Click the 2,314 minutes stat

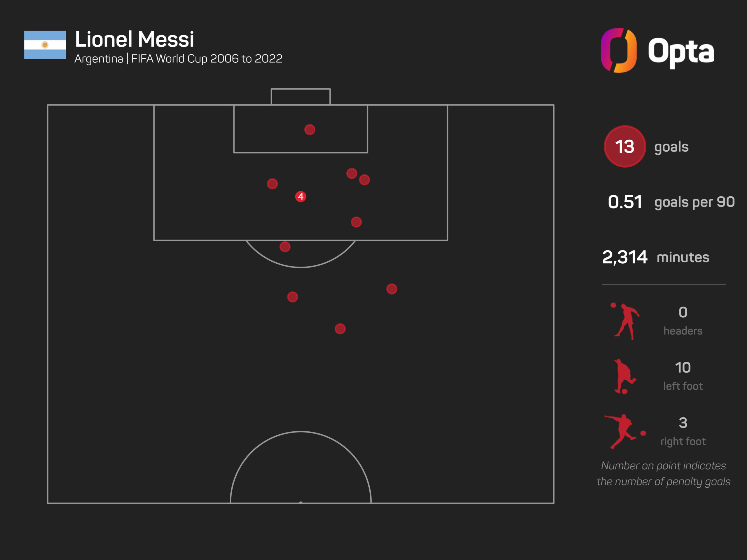point(655,257)
